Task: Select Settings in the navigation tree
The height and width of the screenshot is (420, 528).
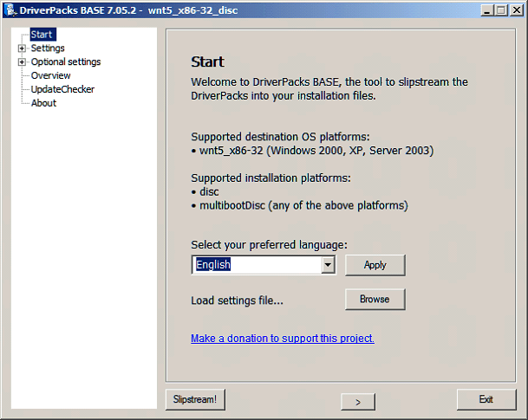Action: click(x=48, y=48)
